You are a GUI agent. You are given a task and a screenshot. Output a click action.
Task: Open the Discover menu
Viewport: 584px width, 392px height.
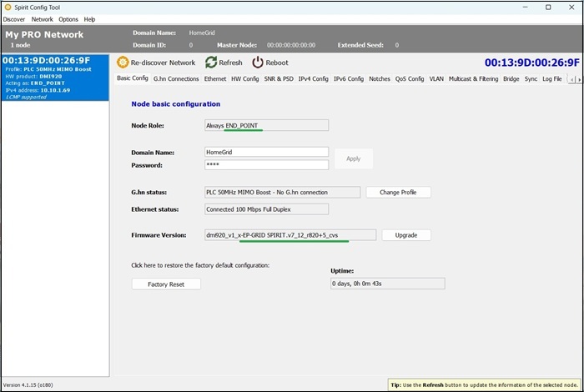click(14, 19)
